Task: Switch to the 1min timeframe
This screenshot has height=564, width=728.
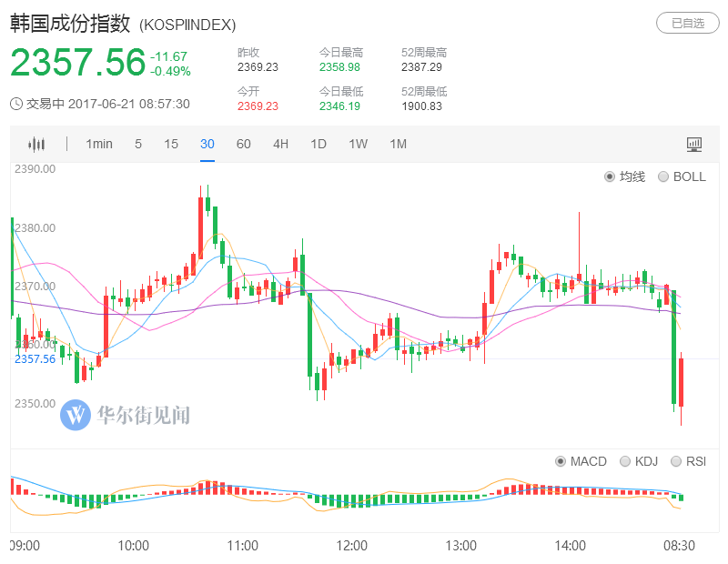Action: click(98, 144)
